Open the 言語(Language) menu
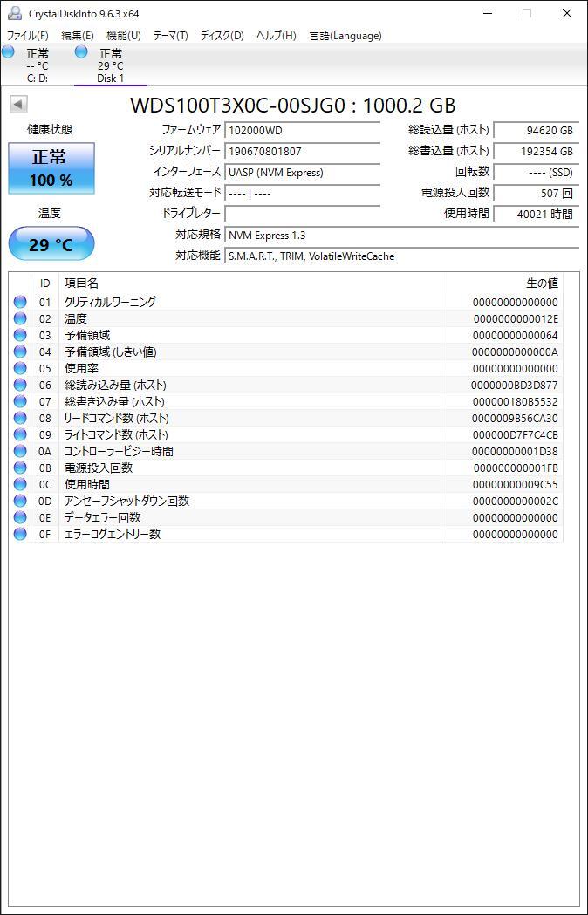The width and height of the screenshot is (588, 915). pos(345,36)
